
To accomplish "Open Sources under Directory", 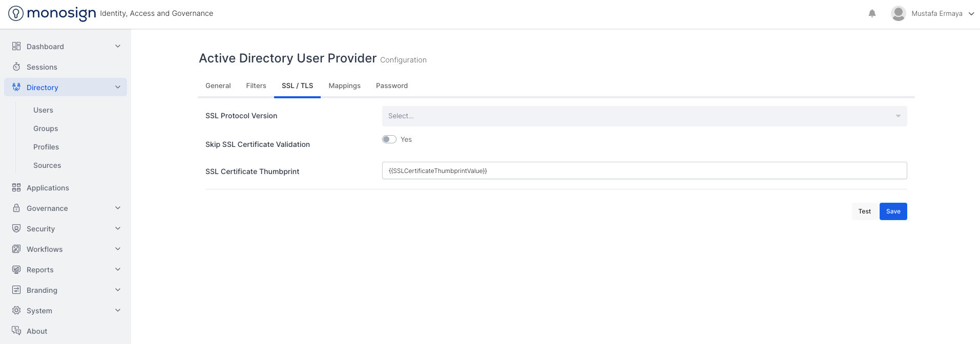I will [x=47, y=165].
